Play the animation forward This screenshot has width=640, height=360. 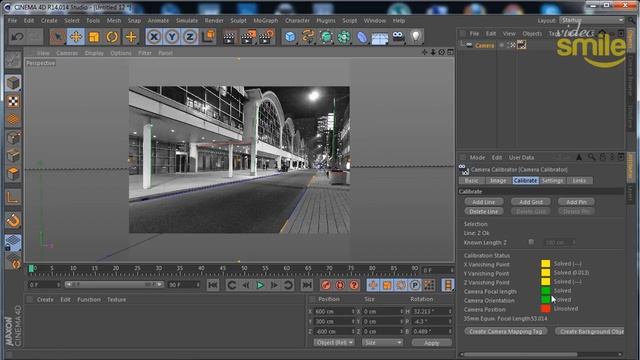[x=260, y=285]
